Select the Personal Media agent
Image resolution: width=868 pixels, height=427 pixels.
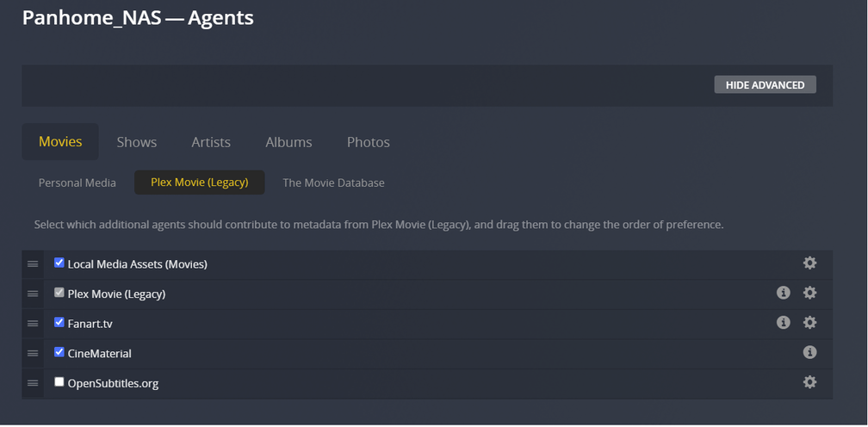pyautogui.click(x=77, y=183)
